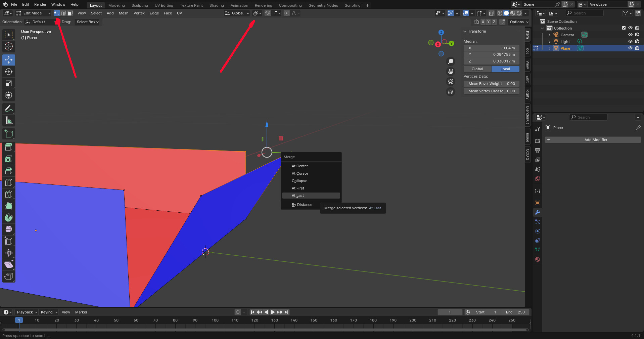The image size is (644, 339).
Task: Hide the Camera object in the outliner
Action: pyautogui.click(x=630, y=35)
